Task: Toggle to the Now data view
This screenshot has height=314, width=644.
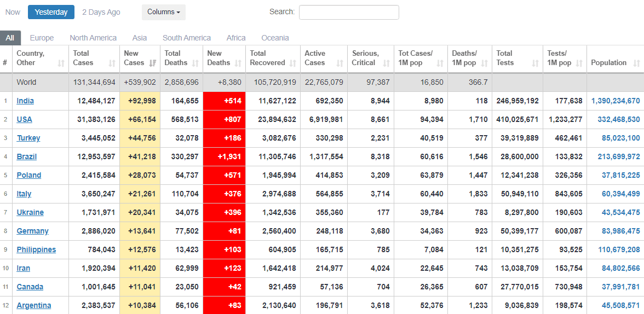Action: [13, 12]
